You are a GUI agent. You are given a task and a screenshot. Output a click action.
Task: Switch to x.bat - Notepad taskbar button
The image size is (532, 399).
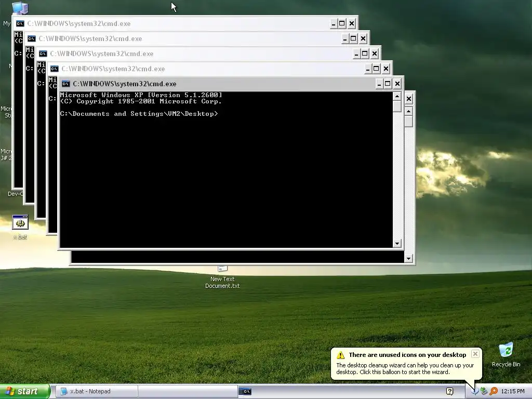pos(97,391)
